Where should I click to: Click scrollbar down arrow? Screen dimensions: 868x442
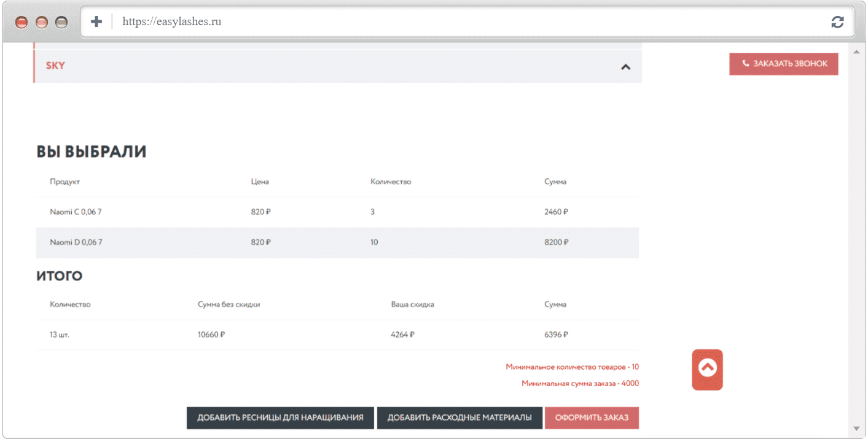(x=856, y=428)
